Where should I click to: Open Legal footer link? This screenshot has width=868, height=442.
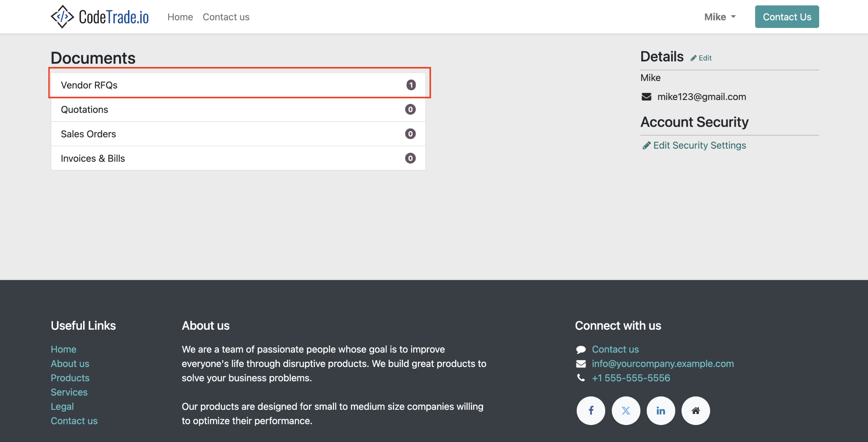pos(62,406)
